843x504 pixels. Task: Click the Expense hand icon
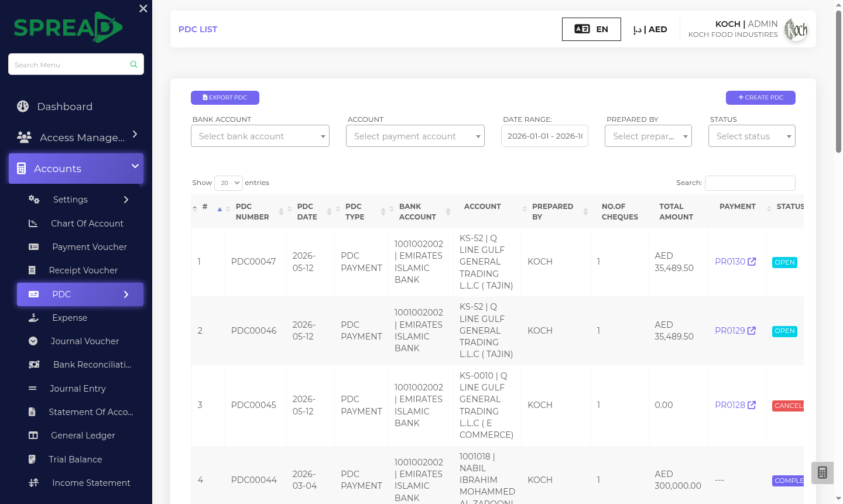[33, 318]
